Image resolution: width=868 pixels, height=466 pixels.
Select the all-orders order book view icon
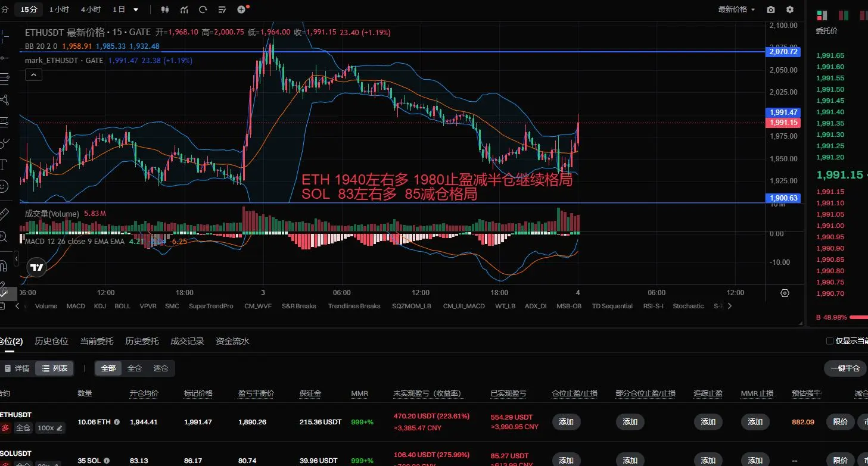[x=822, y=15]
